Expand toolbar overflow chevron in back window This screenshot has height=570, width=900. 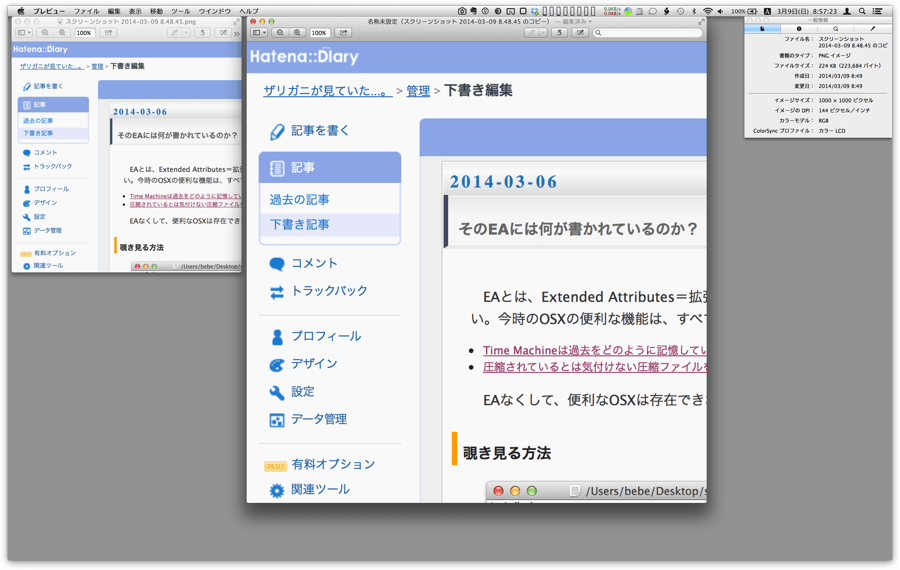(237, 33)
